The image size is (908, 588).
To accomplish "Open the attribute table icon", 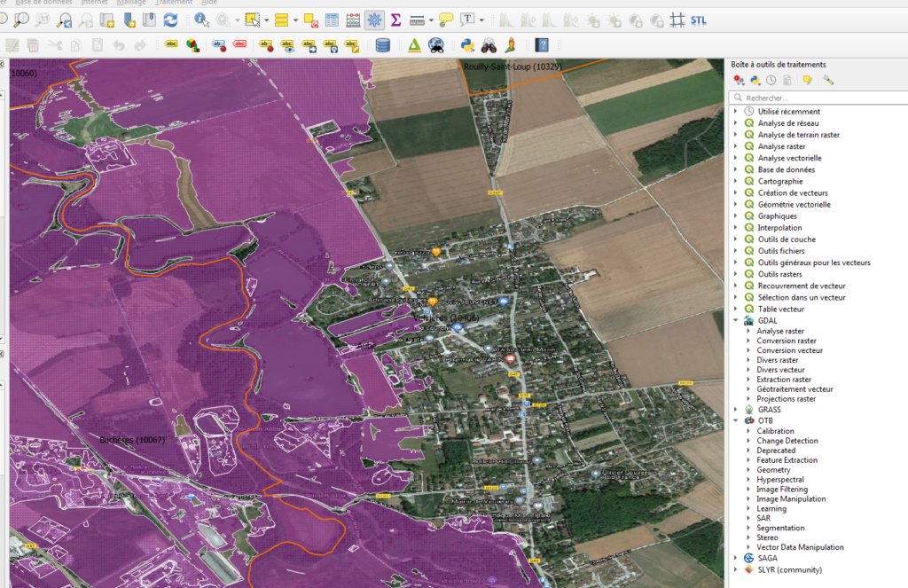I will 331,18.
